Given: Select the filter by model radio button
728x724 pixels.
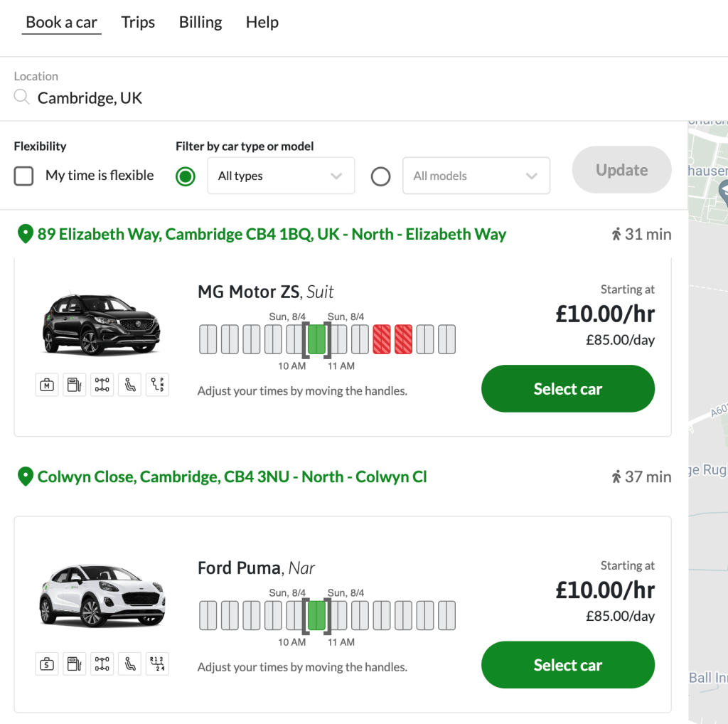Looking at the screenshot, I should pos(381,176).
